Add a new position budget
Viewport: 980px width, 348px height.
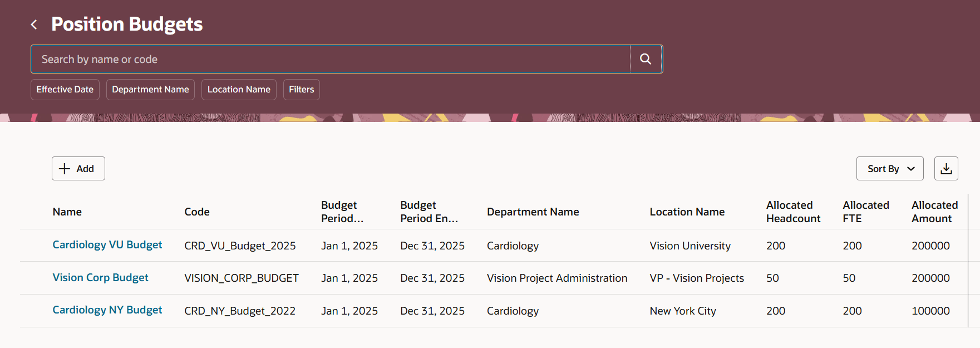[78, 169]
